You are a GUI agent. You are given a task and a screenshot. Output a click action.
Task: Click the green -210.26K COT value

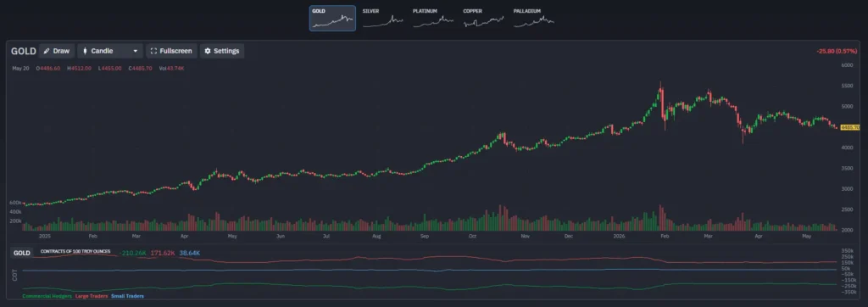click(x=133, y=253)
